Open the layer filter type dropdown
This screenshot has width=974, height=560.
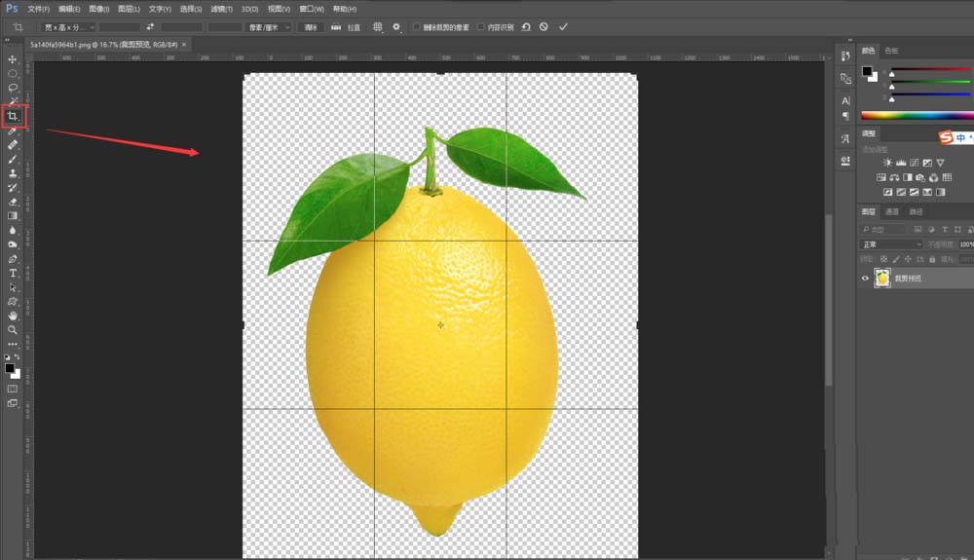point(883,230)
